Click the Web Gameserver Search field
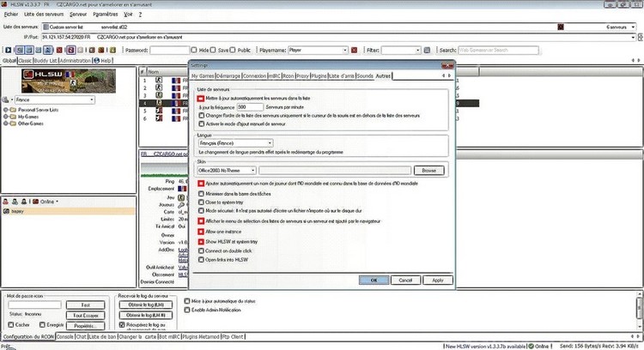 pyautogui.click(x=498, y=50)
